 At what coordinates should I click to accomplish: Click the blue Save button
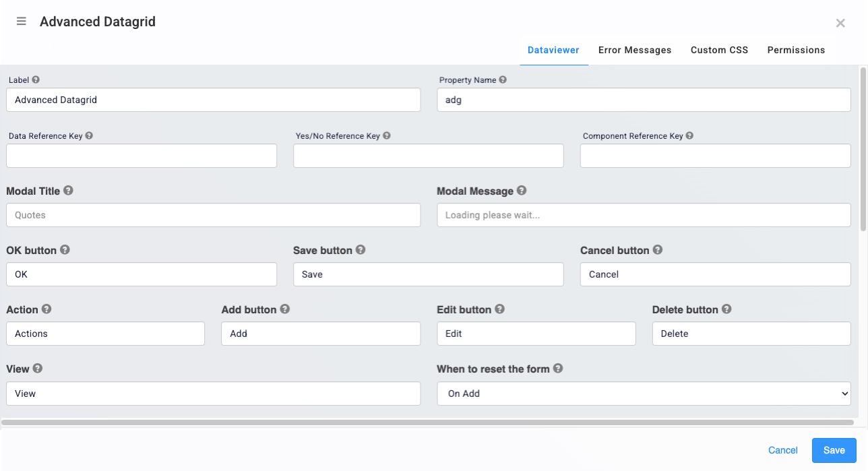(834, 450)
